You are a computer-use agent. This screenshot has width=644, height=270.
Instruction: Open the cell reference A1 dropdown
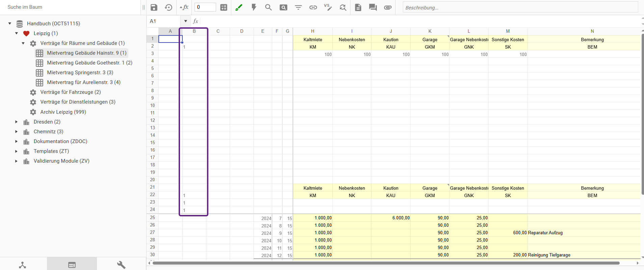pos(185,21)
